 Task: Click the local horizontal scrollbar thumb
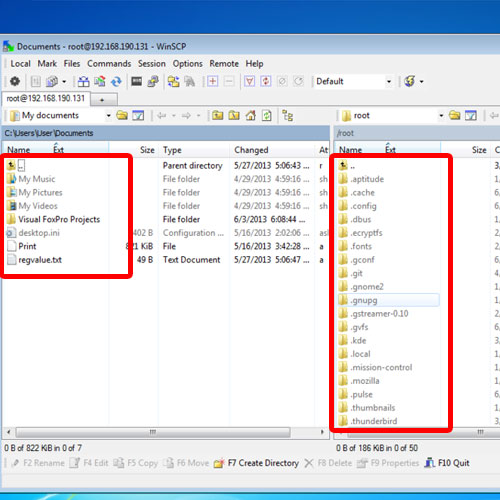click(153, 432)
